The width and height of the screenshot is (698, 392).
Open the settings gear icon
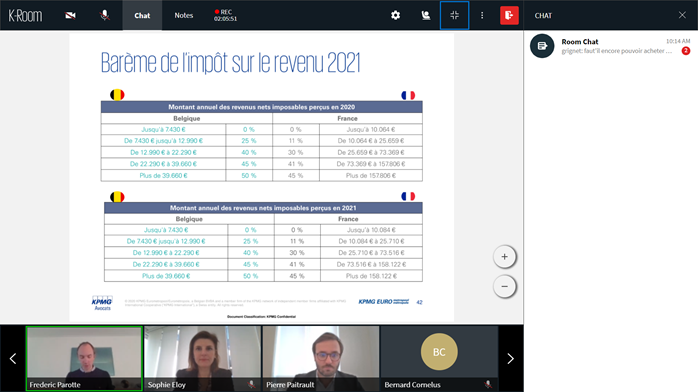click(395, 16)
